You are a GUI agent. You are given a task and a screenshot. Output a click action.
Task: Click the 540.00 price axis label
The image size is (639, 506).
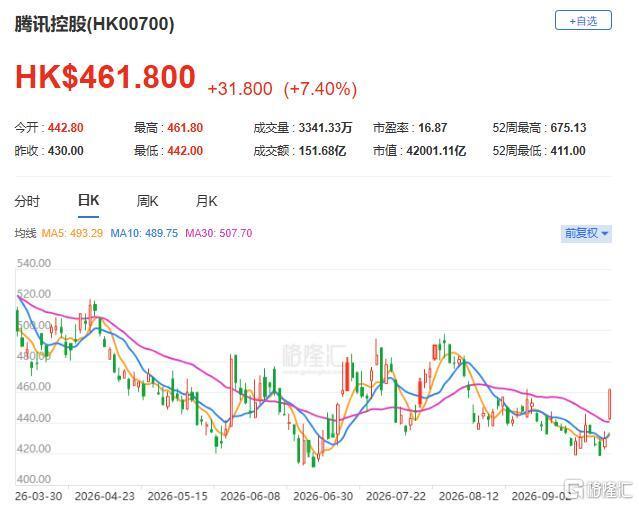coord(34,263)
